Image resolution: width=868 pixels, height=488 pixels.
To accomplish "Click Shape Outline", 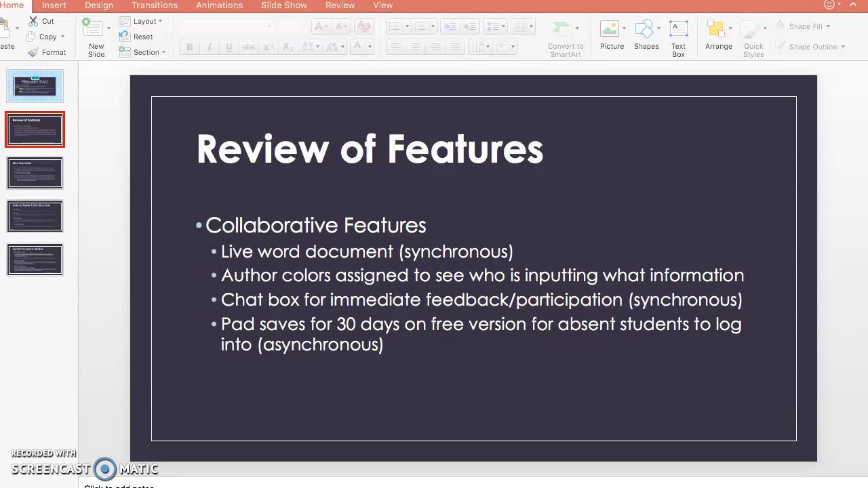I will [x=811, y=47].
